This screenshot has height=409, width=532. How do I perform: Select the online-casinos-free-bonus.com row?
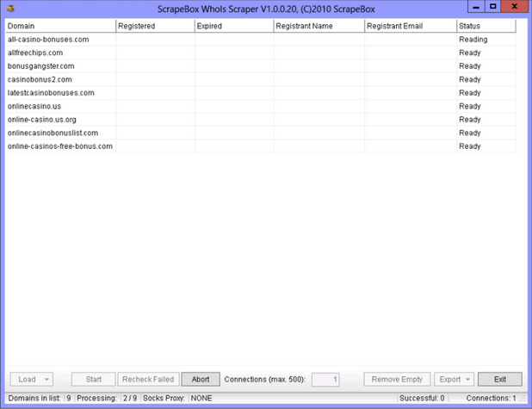261,146
